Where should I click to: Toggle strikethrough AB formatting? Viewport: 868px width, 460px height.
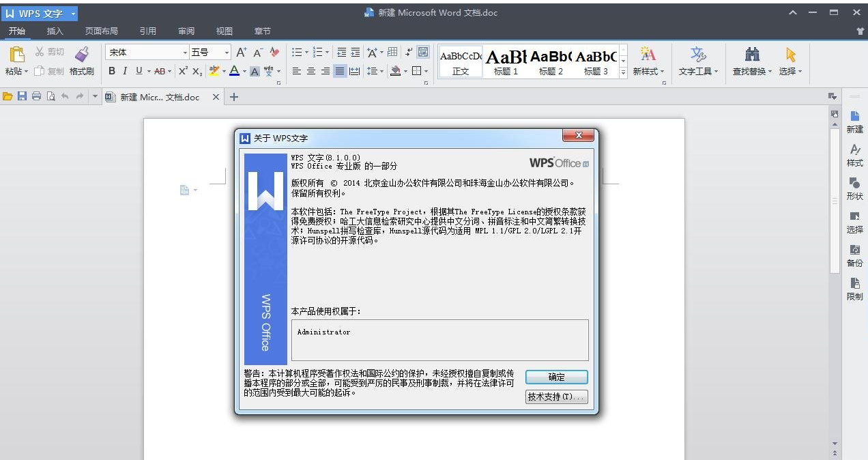159,71
